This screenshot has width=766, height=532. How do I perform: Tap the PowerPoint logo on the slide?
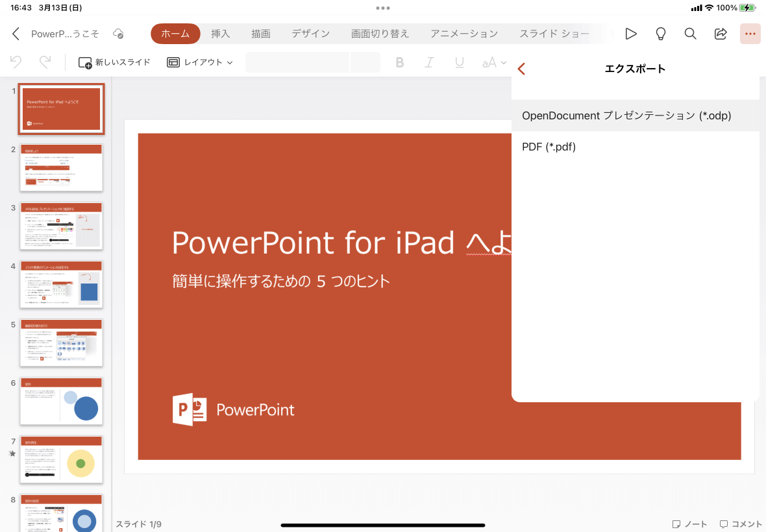(x=234, y=409)
